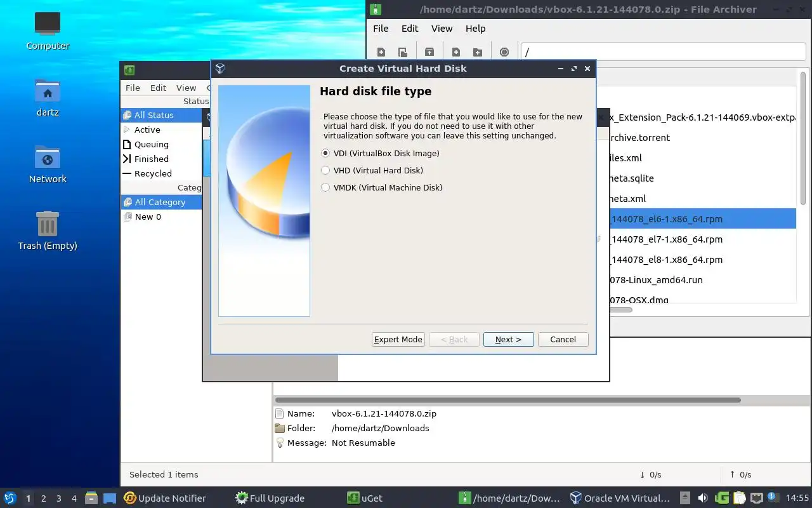Viewport: 812px width, 508px height.
Task: Open File menu in uGet window
Action: pyautogui.click(x=133, y=88)
